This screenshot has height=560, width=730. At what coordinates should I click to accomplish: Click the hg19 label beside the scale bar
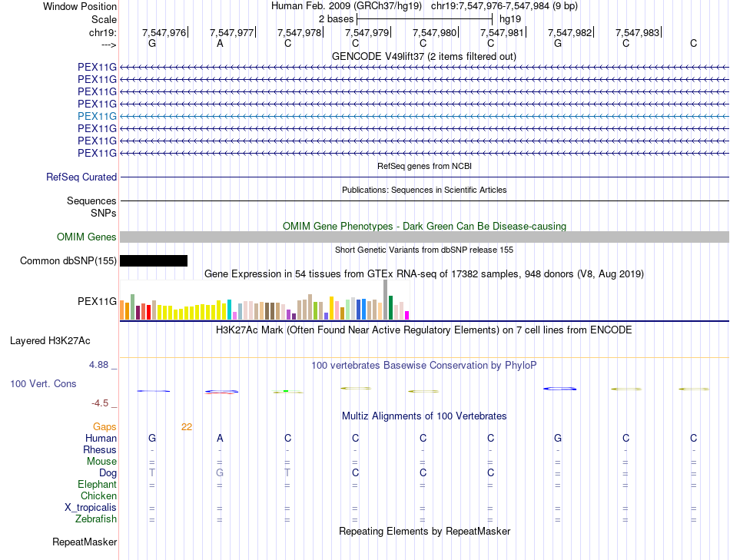click(x=510, y=19)
